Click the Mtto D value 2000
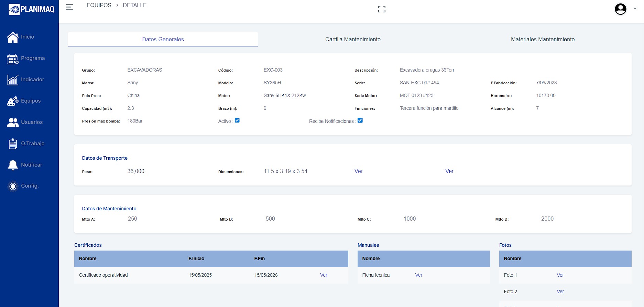Screen dimensions: 644x307 pyautogui.click(x=547, y=219)
